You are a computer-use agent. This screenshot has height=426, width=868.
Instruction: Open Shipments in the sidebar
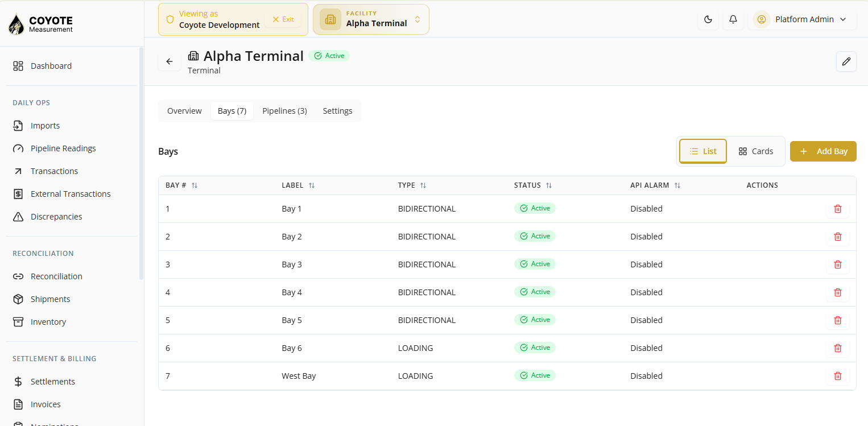pyautogui.click(x=71, y=299)
